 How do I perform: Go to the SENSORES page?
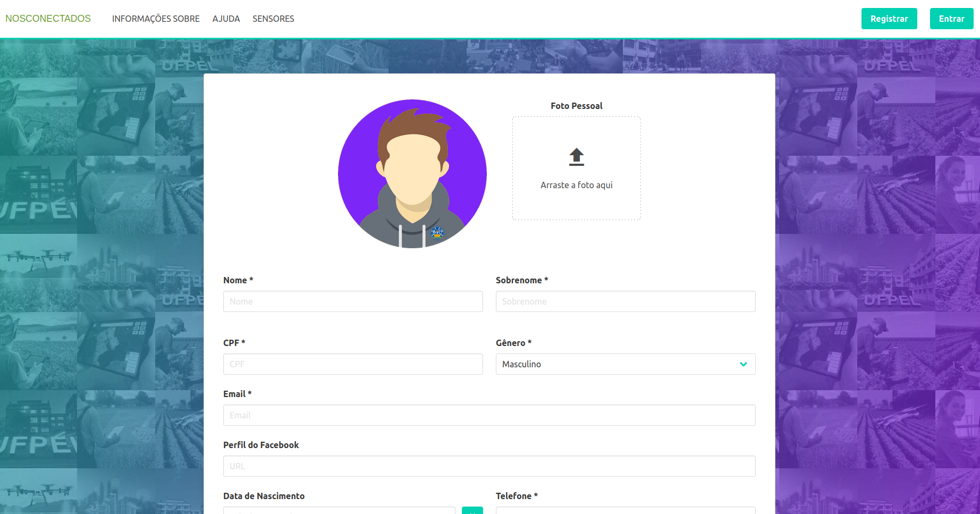pyautogui.click(x=273, y=19)
